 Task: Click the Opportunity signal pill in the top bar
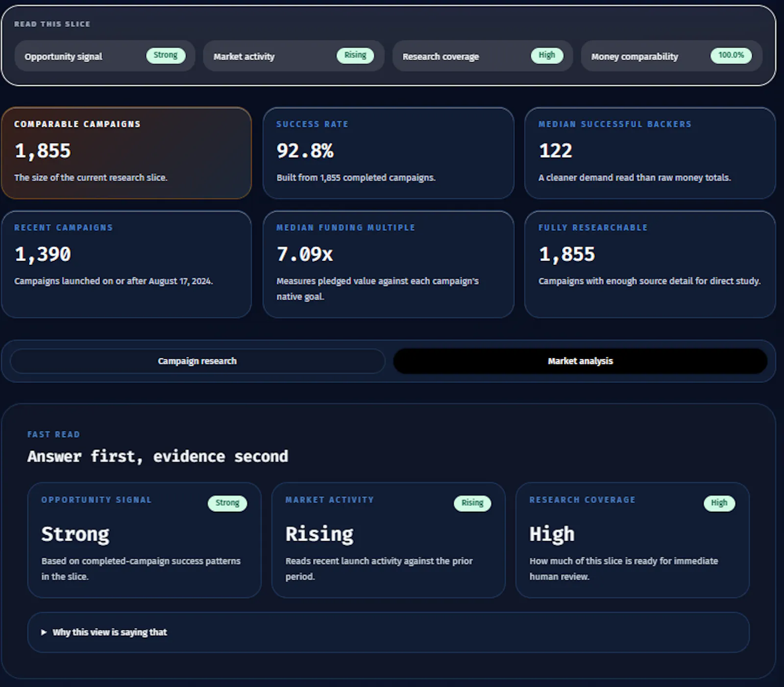click(105, 56)
